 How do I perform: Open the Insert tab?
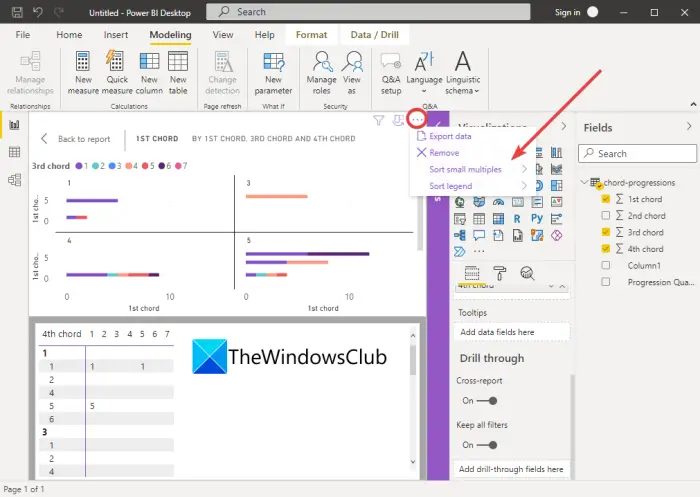pos(116,35)
